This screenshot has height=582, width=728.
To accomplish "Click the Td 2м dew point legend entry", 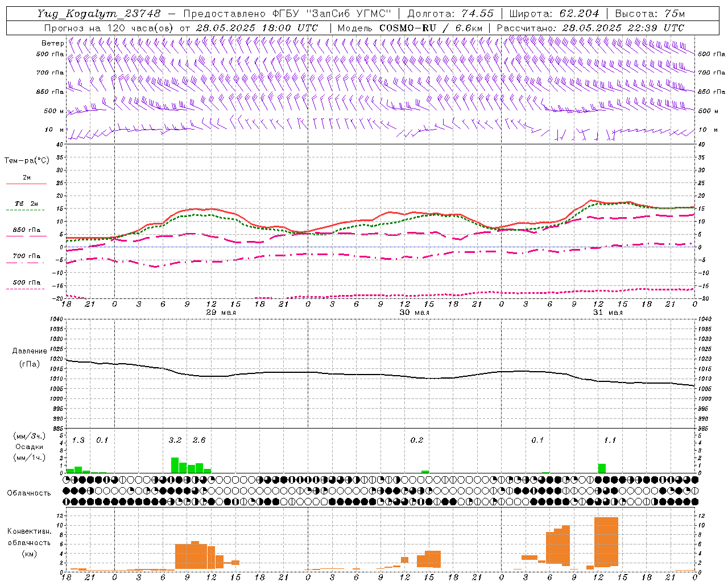I will 27,203.
